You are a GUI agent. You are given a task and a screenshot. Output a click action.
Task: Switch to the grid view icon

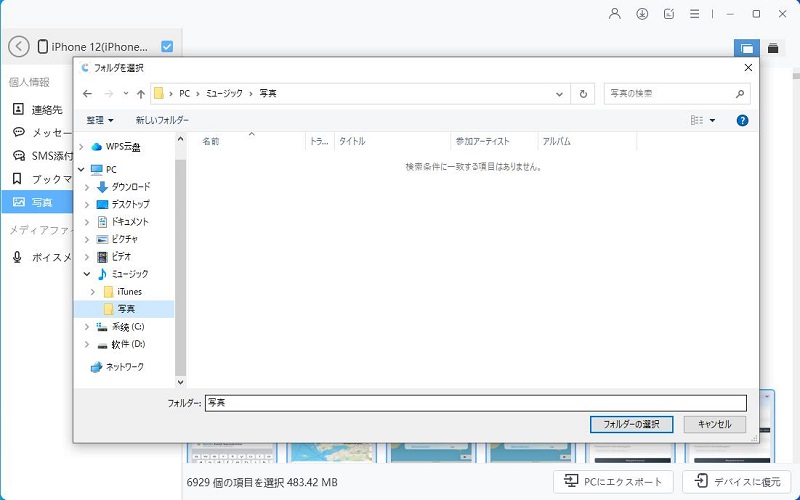745,48
